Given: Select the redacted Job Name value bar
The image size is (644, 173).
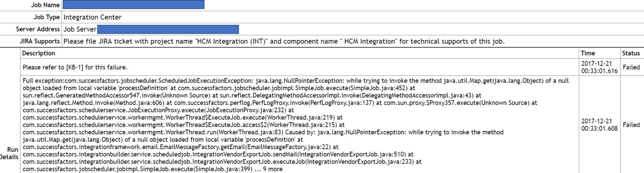Looking at the screenshot, I should [133, 5].
